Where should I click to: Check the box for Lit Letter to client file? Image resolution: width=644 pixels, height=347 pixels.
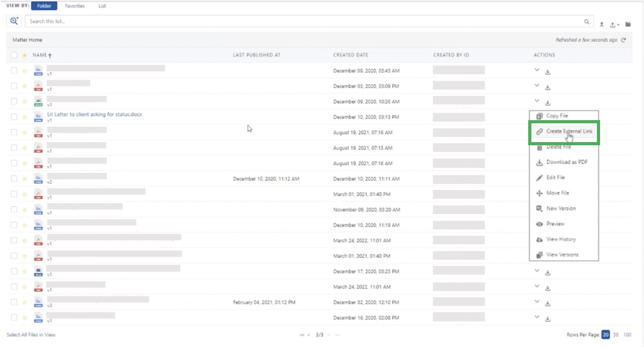click(14, 117)
